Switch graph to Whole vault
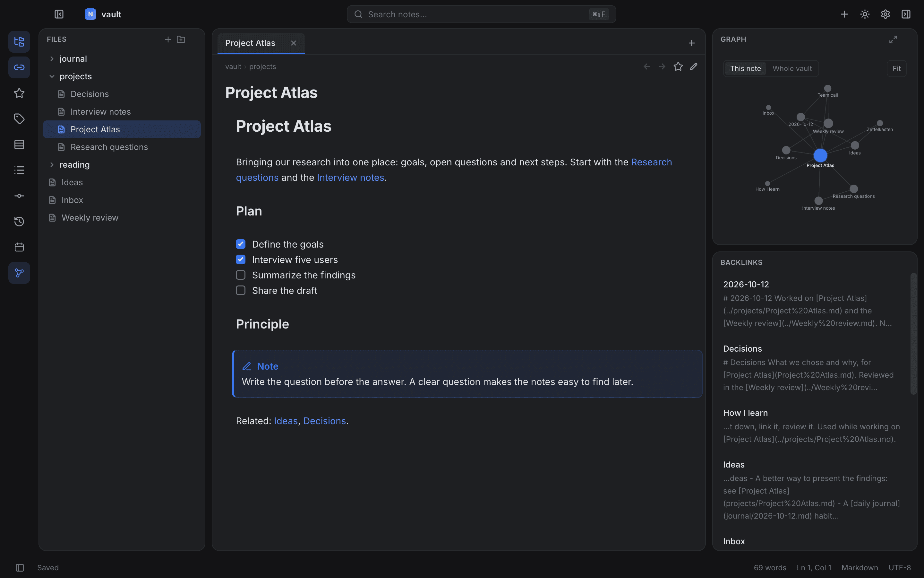924x578 pixels. coord(792,68)
